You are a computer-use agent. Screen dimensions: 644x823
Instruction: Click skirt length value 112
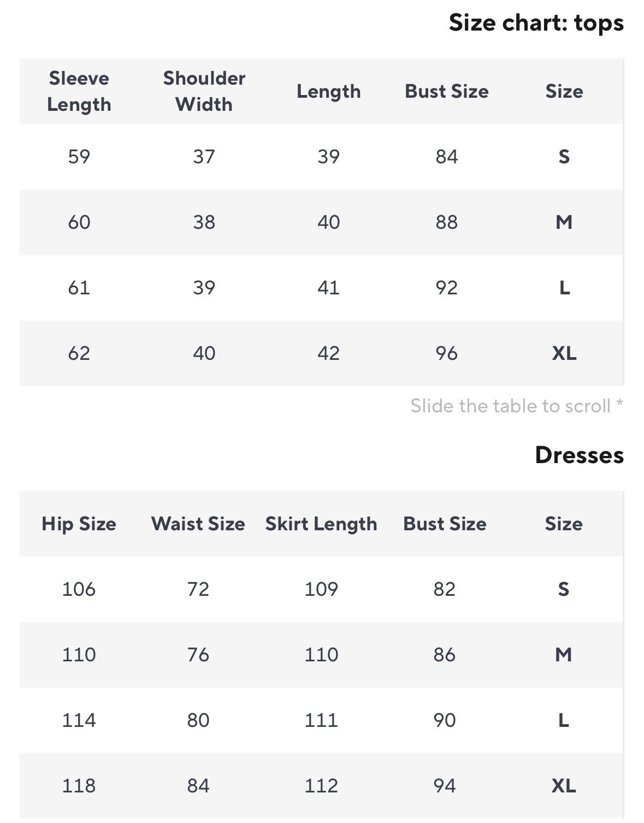pos(321,786)
